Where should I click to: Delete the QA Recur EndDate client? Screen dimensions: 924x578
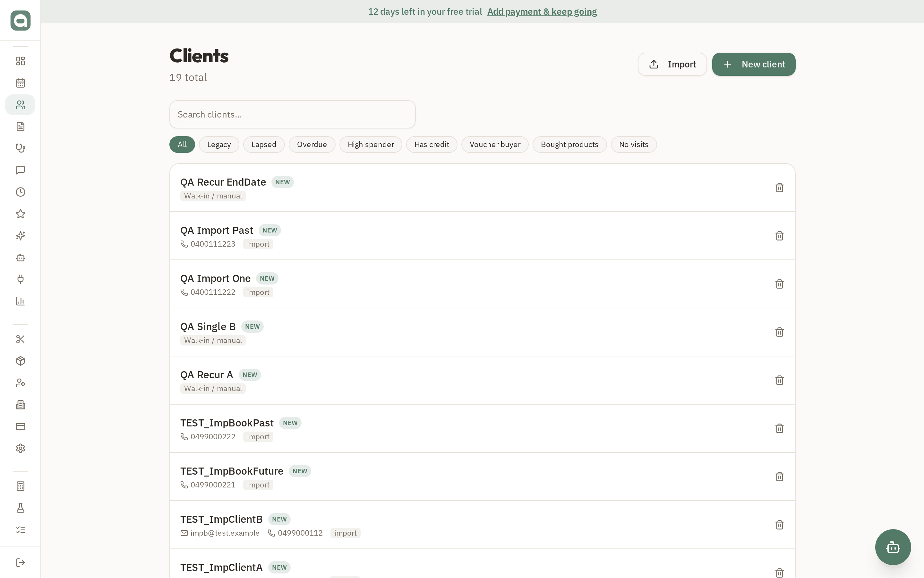pyautogui.click(x=779, y=188)
